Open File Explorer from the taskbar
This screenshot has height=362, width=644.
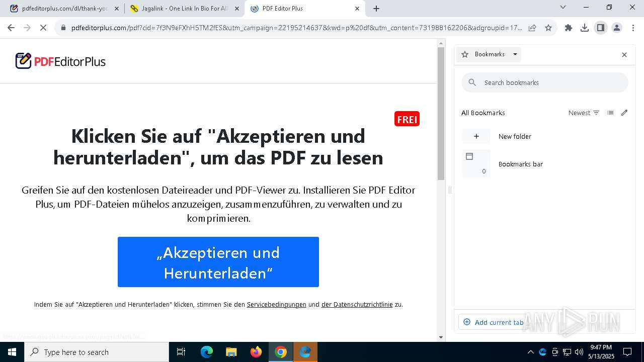pos(231,352)
